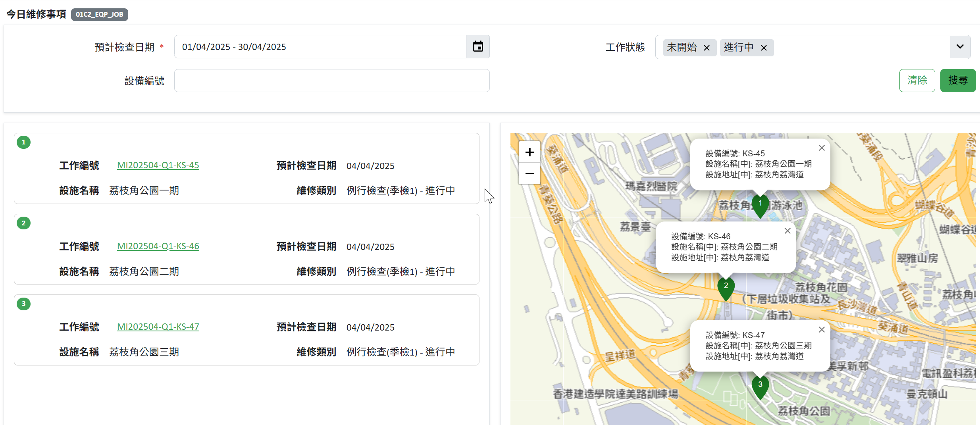Screen dimensions: 980x425
Task: Click the 未開始 tag label
Action: tap(682, 47)
